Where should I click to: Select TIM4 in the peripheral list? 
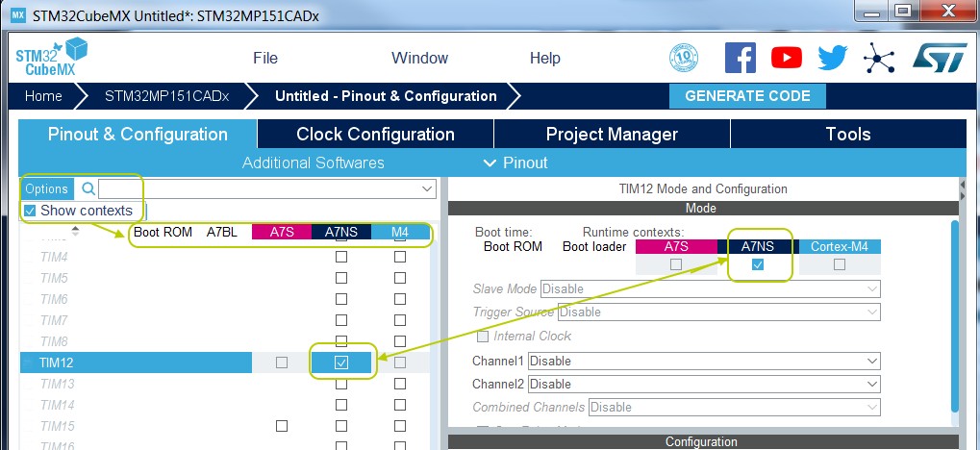click(54, 257)
